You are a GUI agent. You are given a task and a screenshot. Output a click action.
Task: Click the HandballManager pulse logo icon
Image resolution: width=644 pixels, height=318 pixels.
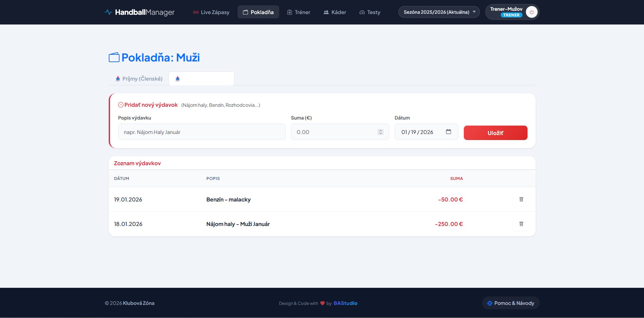[108, 12]
